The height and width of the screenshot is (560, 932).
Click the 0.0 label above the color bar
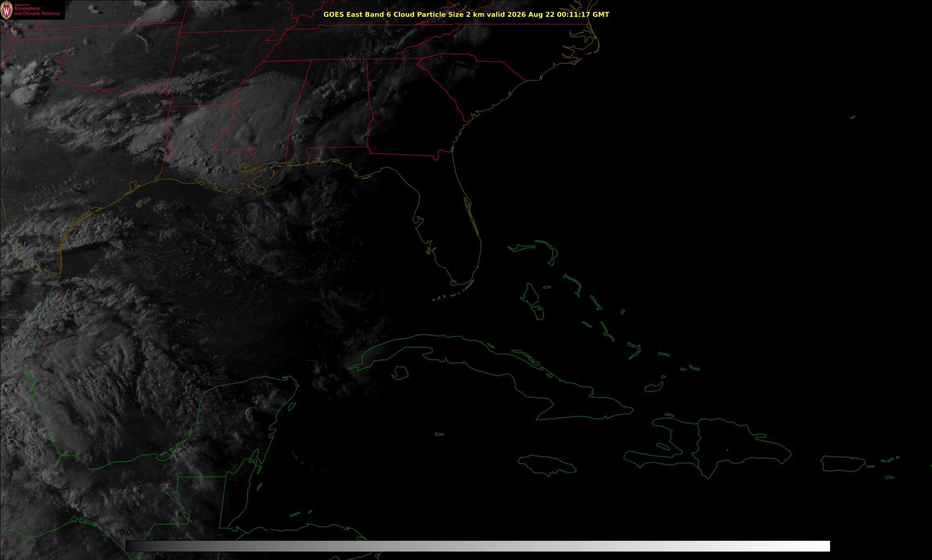point(125,532)
